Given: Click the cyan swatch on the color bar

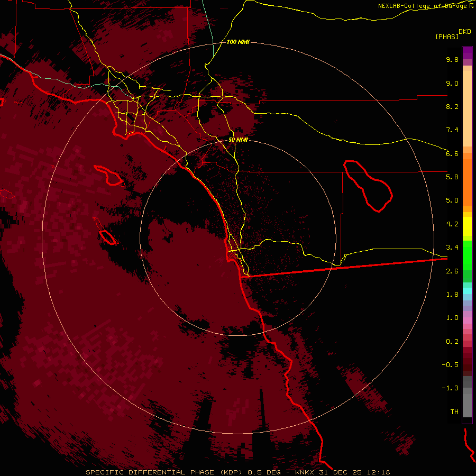Looking at the screenshot, I should (467, 291).
